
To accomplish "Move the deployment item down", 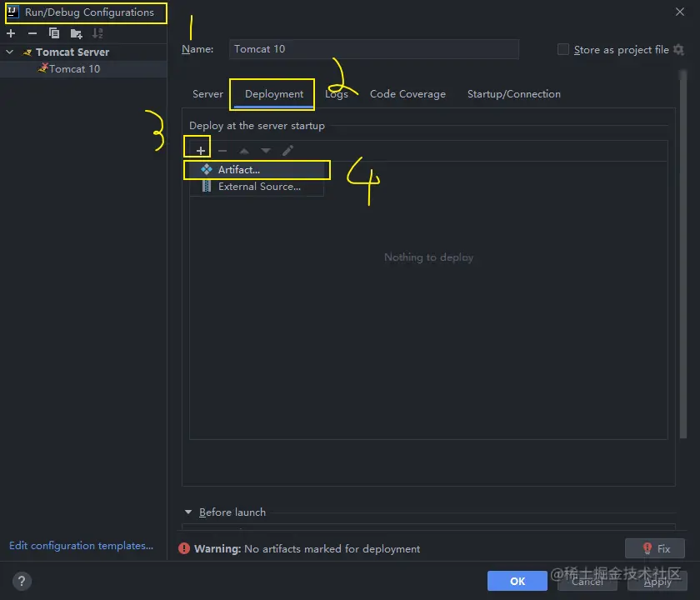I will click(266, 151).
